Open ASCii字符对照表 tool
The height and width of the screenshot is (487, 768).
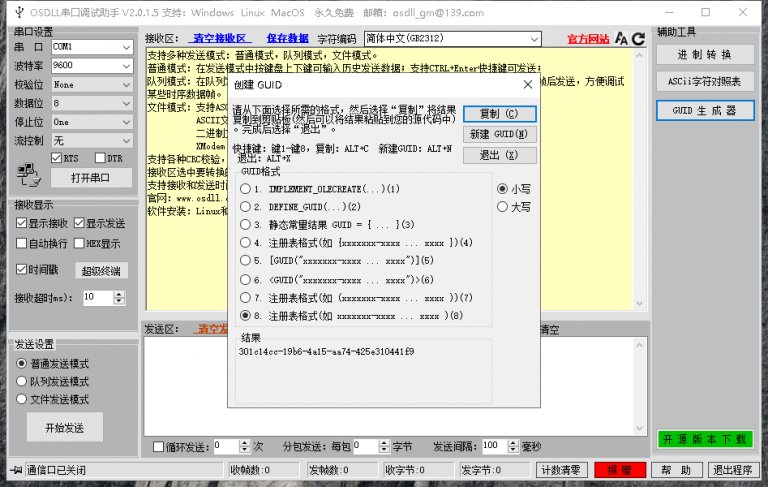(705, 81)
